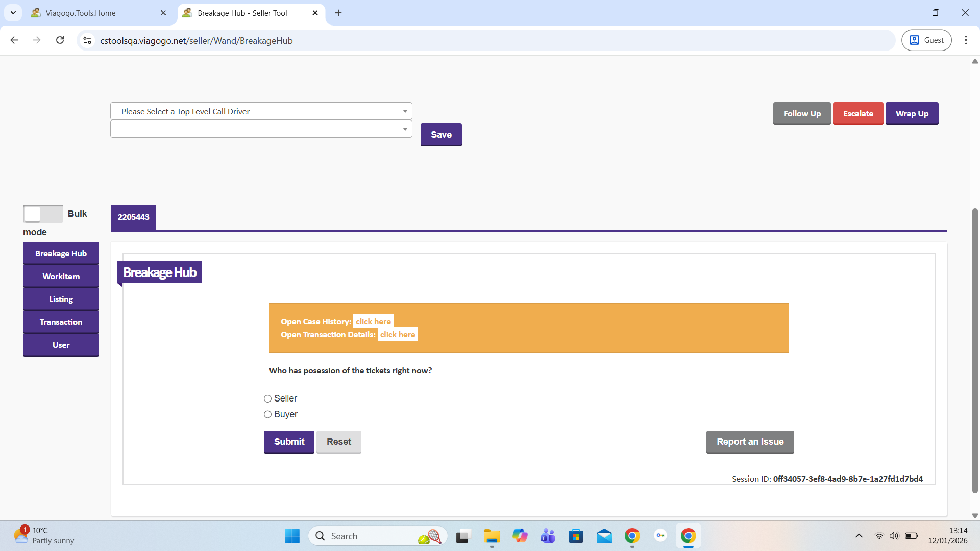Screen dimensions: 980x551
Task: Expand the empty second call driver dropdown
Action: pos(261,129)
